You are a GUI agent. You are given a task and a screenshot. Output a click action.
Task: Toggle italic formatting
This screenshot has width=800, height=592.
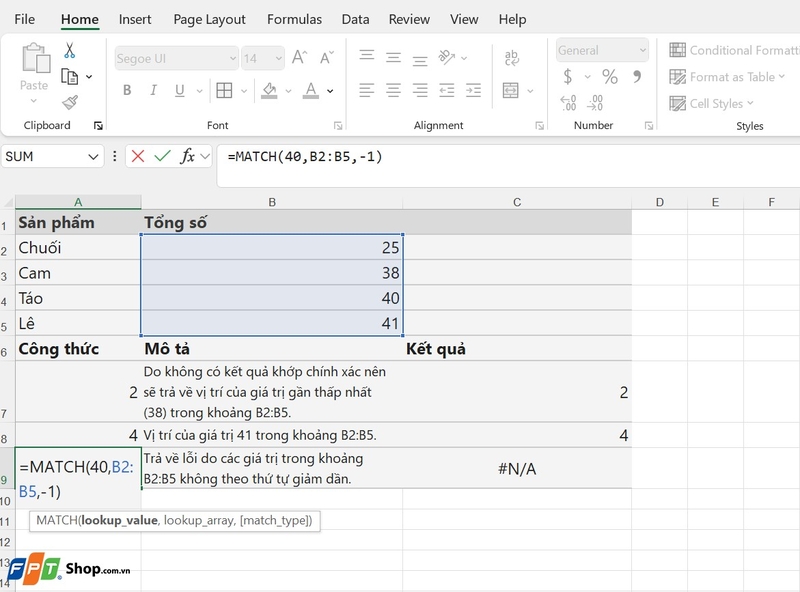click(x=152, y=90)
